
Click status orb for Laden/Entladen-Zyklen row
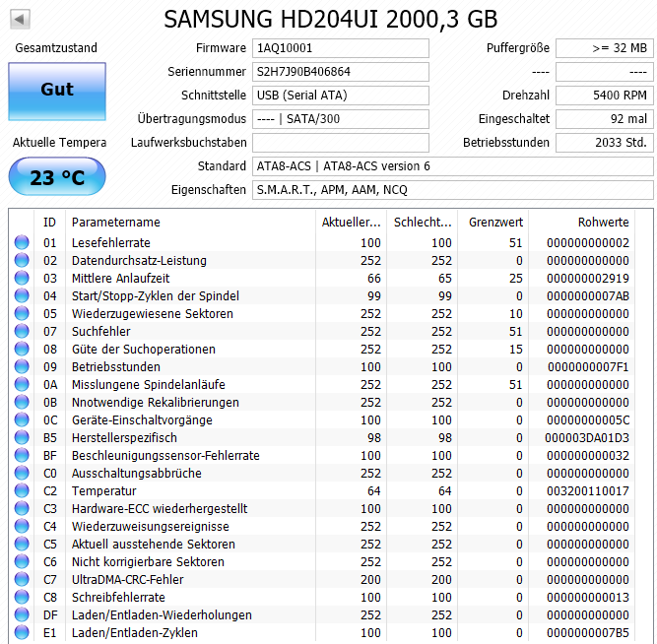click(22, 632)
